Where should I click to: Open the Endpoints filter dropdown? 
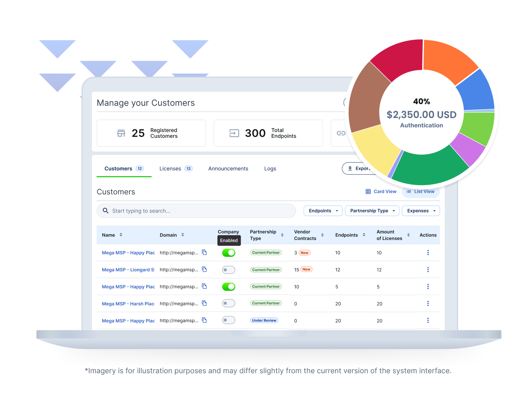click(x=323, y=211)
